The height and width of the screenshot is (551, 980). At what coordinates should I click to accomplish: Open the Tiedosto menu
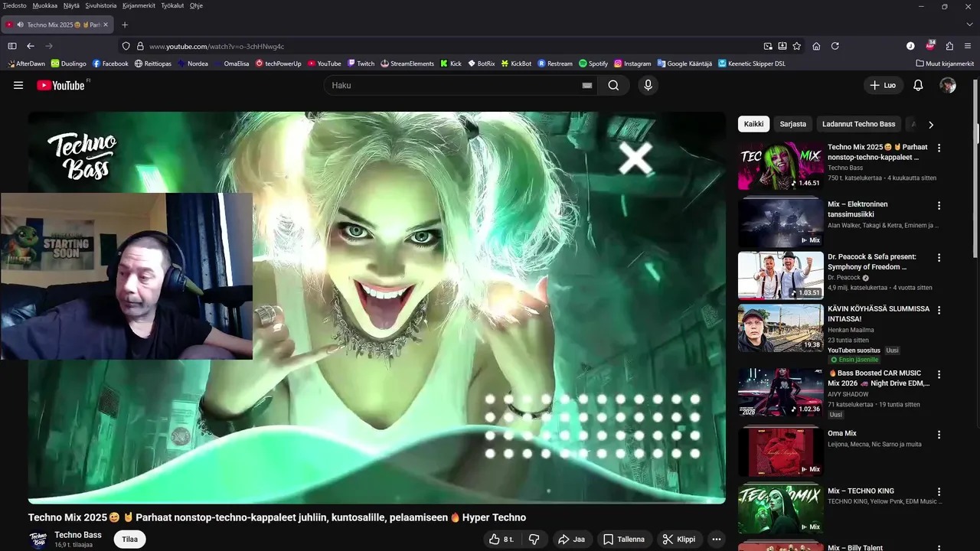[x=15, y=5]
